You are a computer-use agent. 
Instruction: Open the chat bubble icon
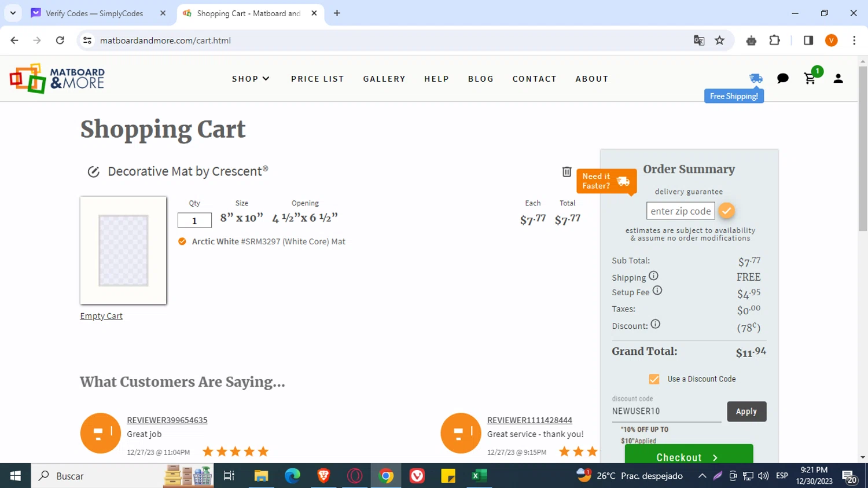783,78
